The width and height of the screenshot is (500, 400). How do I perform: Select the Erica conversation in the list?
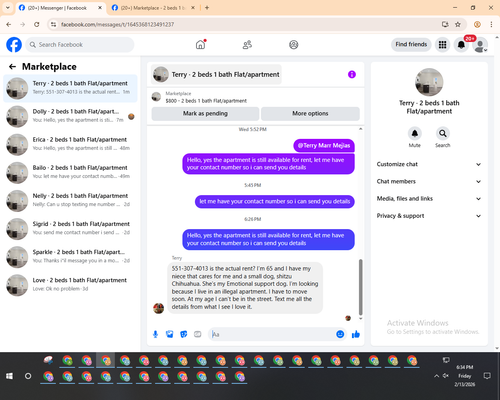(70, 144)
